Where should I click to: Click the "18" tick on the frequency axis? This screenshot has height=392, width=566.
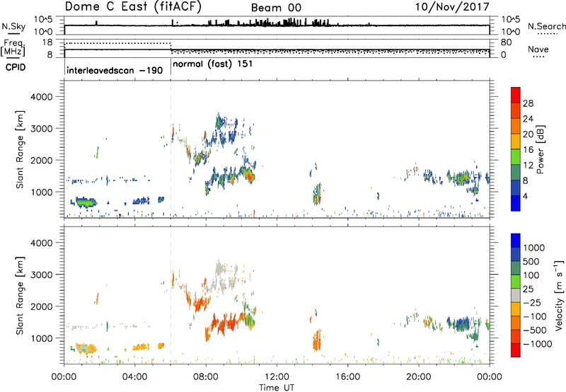coord(47,42)
